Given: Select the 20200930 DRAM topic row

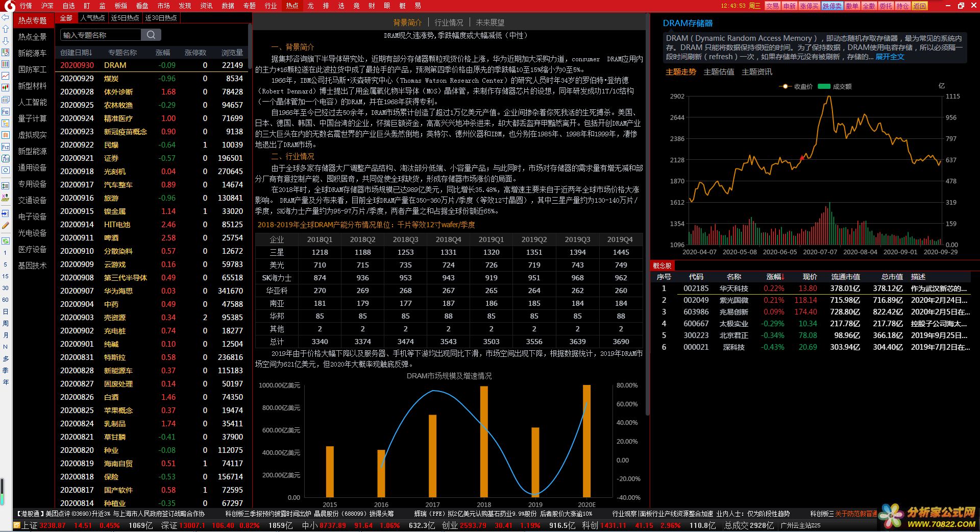Looking at the screenshot, I should (x=152, y=65).
